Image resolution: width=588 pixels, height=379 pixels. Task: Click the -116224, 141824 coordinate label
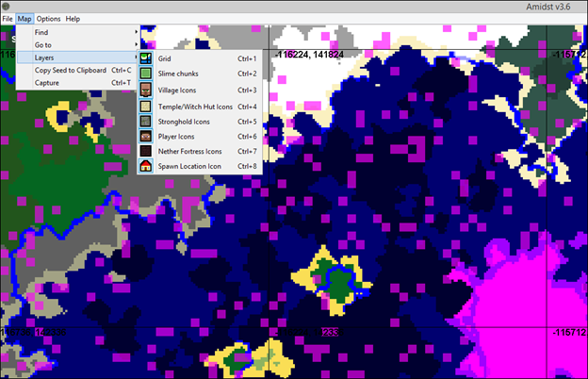(309, 55)
